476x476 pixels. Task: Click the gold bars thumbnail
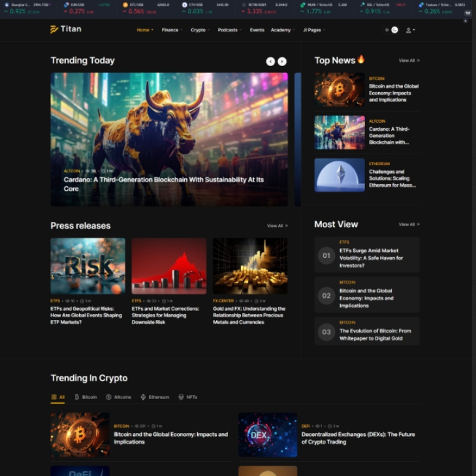[x=250, y=266]
